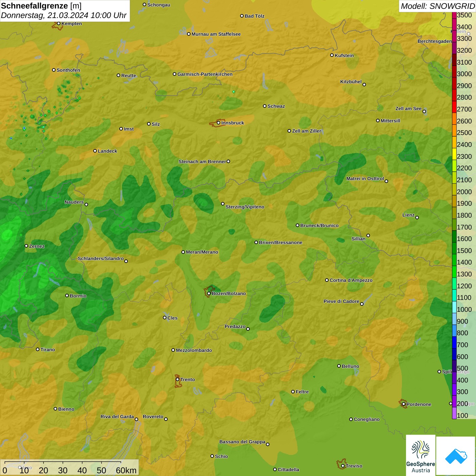
Task: Click the Schio location dot
Action: pos(212,456)
